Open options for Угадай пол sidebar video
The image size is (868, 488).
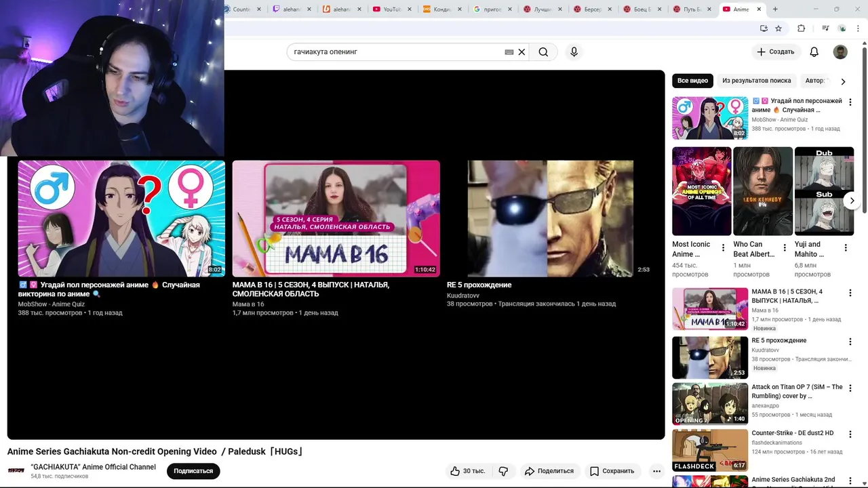tap(850, 102)
